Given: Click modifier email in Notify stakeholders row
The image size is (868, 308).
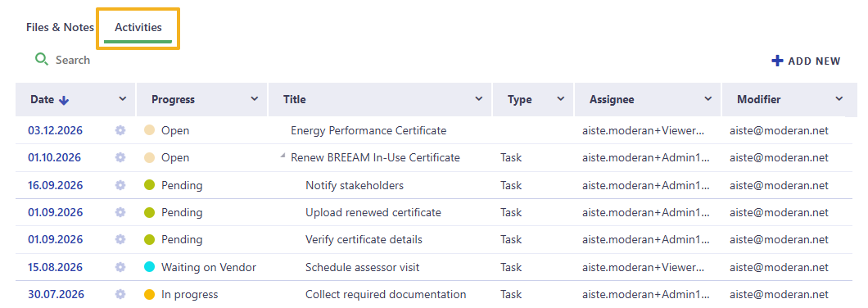Looking at the screenshot, I should pos(779,185).
